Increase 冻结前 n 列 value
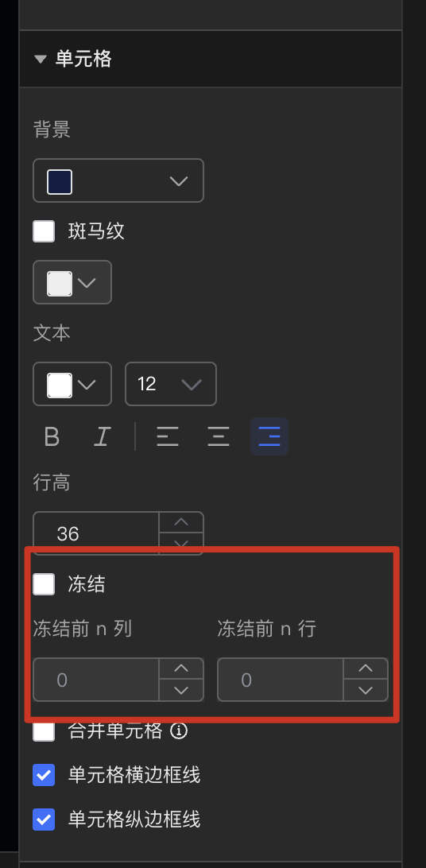The height and width of the screenshot is (868, 426). (181, 668)
